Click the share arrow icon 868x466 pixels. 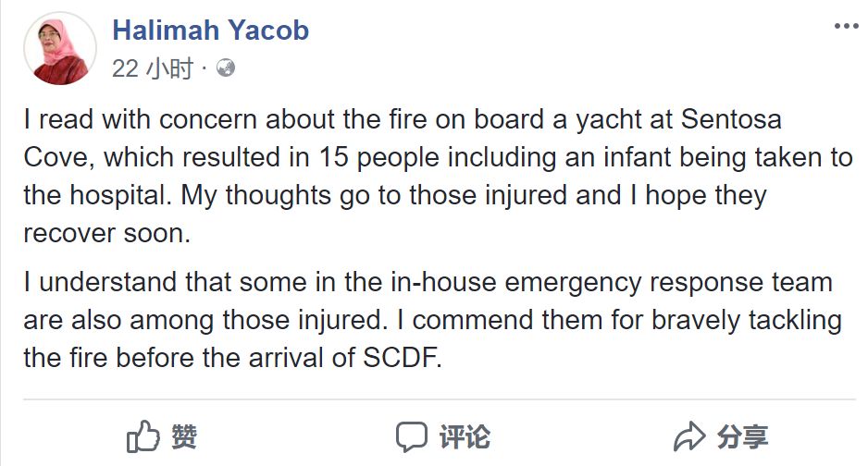689,435
